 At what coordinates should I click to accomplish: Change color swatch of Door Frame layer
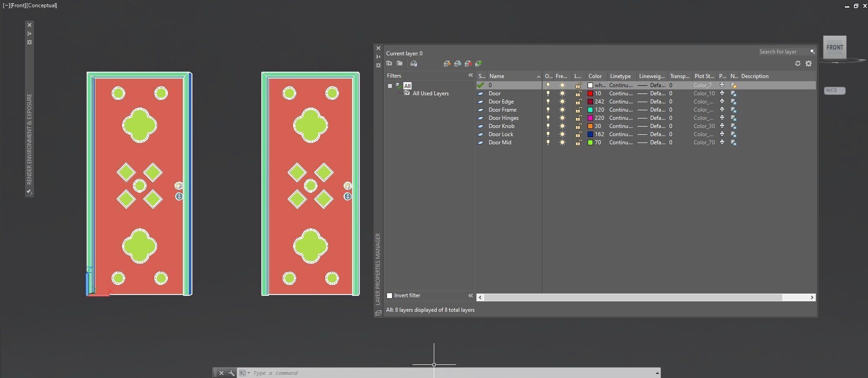590,110
